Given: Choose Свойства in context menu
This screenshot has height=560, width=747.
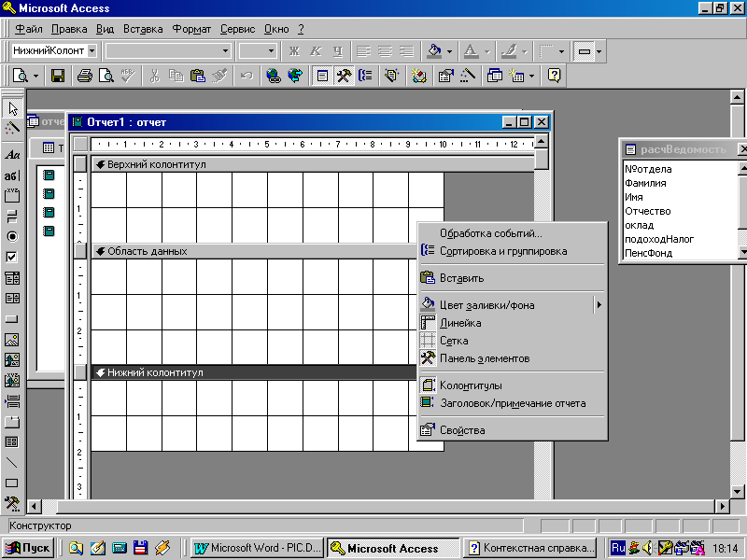Looking at the screenshot, I should click(x=513, y=430).
